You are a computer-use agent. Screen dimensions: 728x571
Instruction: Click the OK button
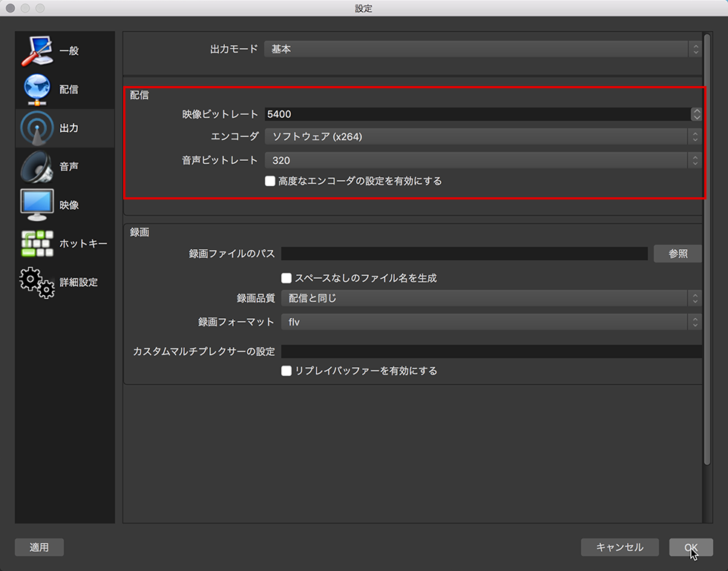[x=691, y=547]
